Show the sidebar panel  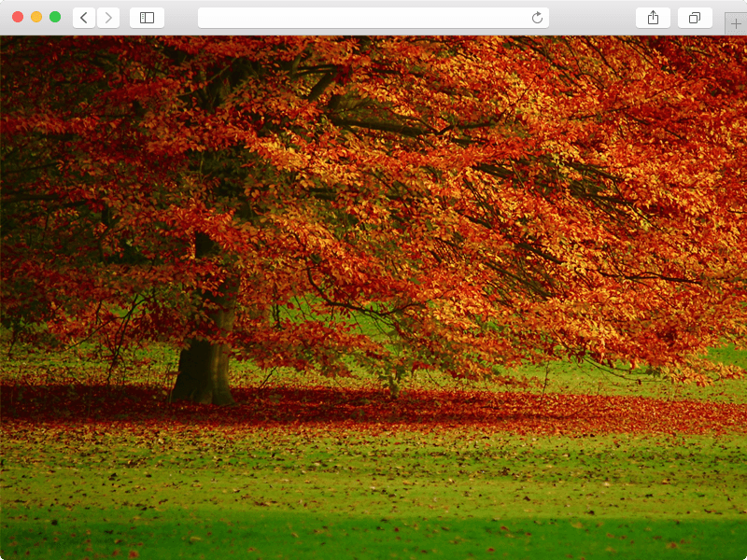tap(147, 18)
